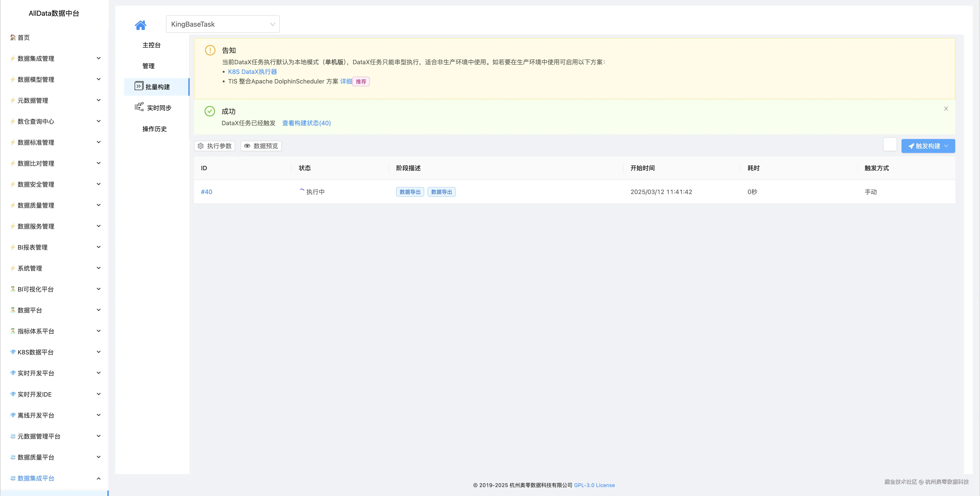Click the warning icon in the 告知 notice
This screenshot has width=980, height=496.
210,50
